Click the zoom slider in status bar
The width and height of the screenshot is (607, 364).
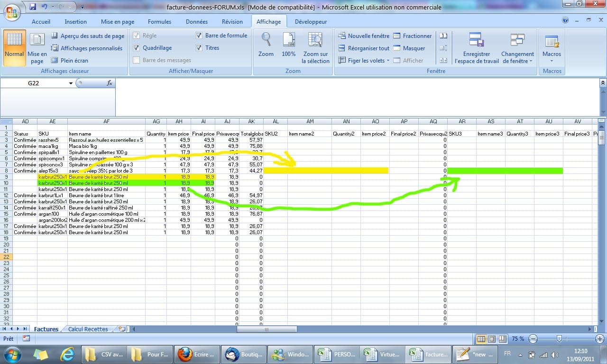[x=559, y=339]
